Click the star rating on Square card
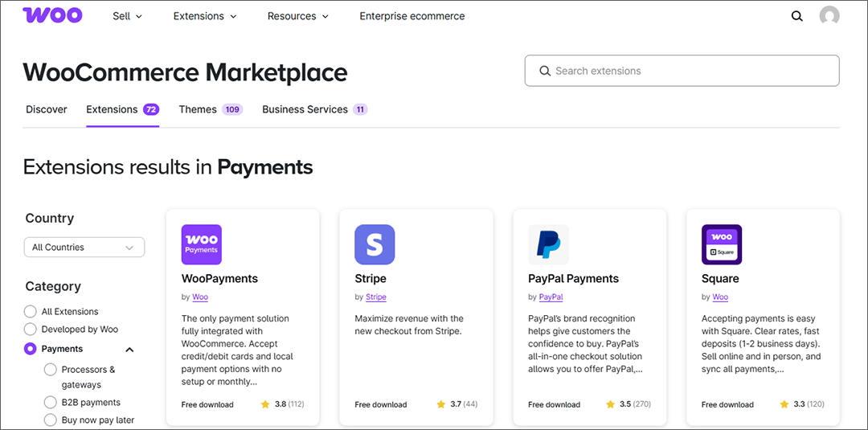868x430 pixels. pos(802,404)
